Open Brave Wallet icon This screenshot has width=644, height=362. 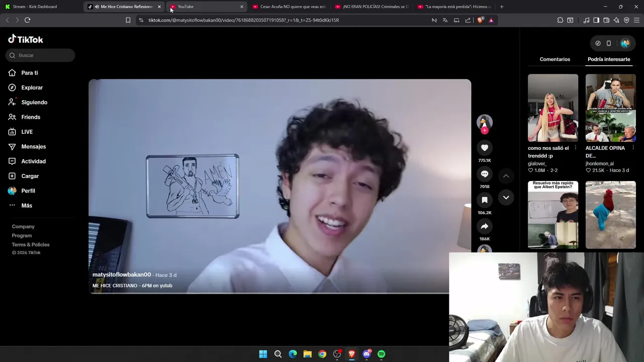coord(606,20)
